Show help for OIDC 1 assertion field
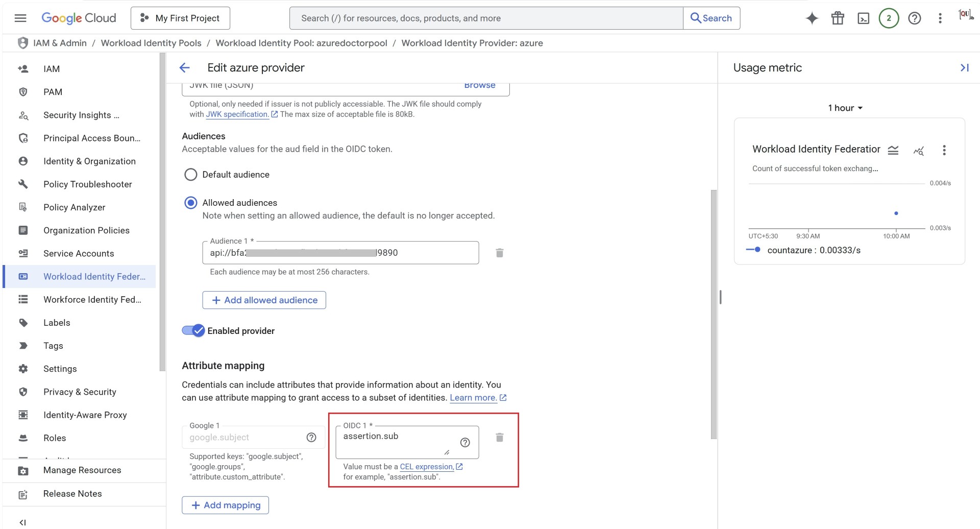This screenshot has height=529, width=980. coord(465,442)
